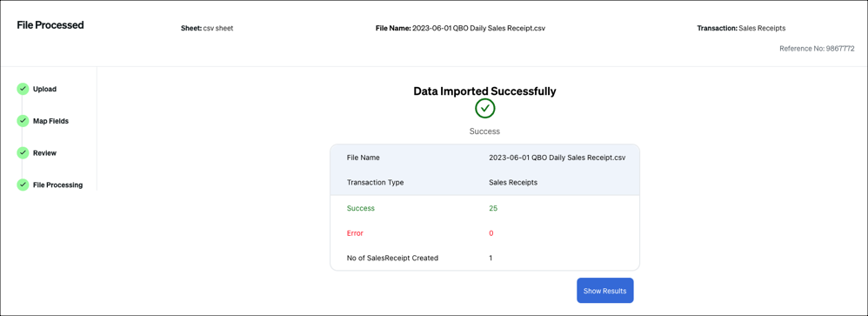The width and height of the screenshot is (868, 316).
Task: Click the Show Results button
Action: click(605, 291)
